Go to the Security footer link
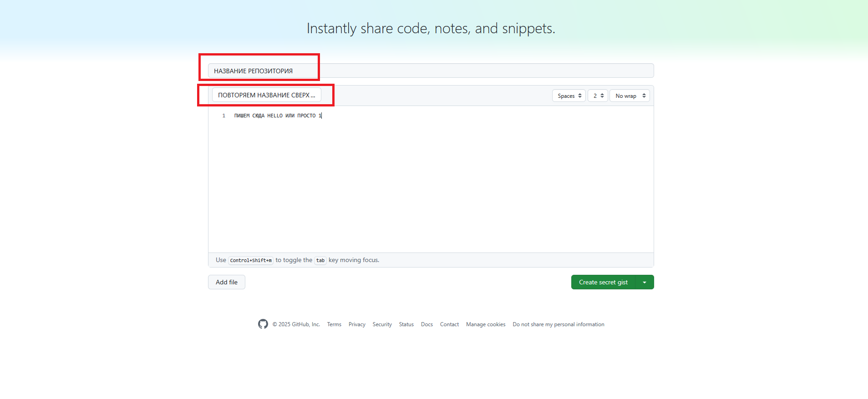The height and width of the screenshot is (399, 868). 382,324
